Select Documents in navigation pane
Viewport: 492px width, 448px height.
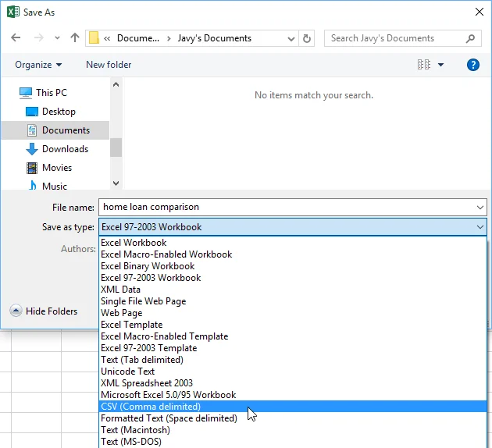coord(55,130)
